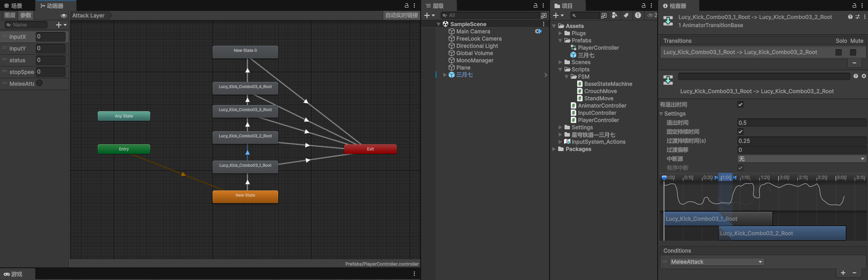Collapse the Assets folder
Screen dimensions: 868x280
point(554,26)
